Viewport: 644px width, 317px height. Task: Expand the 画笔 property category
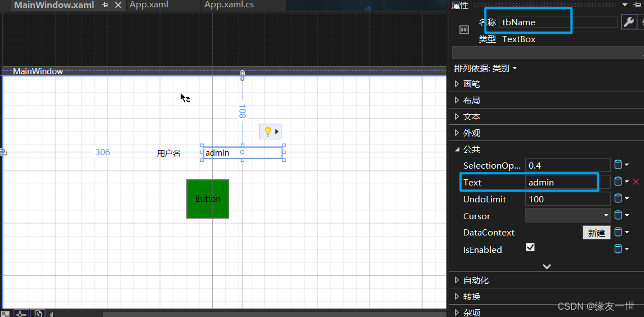(457, 84)
